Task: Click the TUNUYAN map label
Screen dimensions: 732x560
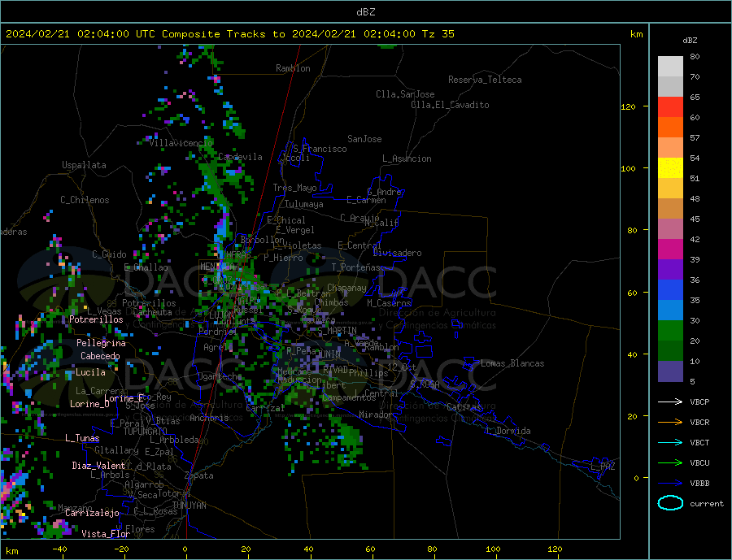Action: (x=189, y=506)
